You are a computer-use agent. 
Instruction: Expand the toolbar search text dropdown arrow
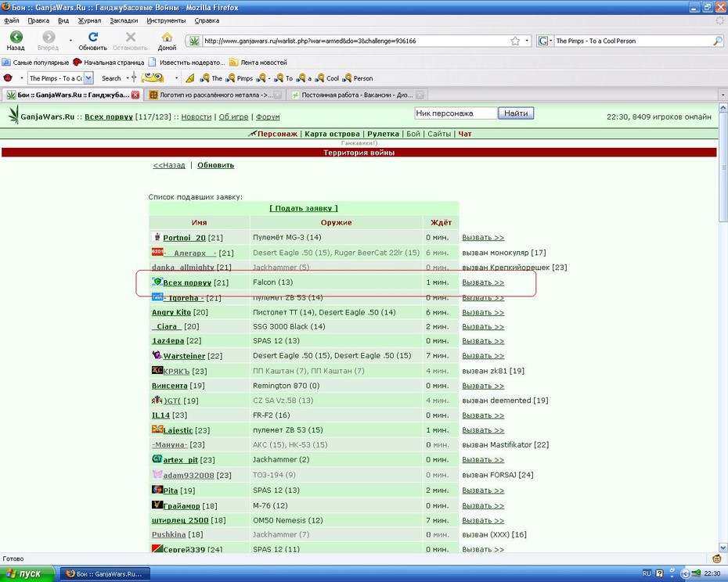[88, 78]
